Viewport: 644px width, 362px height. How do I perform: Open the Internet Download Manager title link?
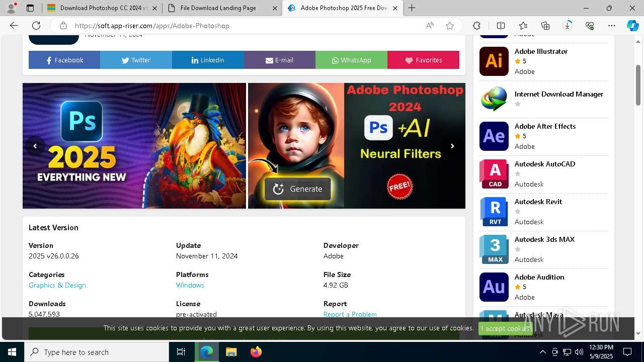[559, 94]
